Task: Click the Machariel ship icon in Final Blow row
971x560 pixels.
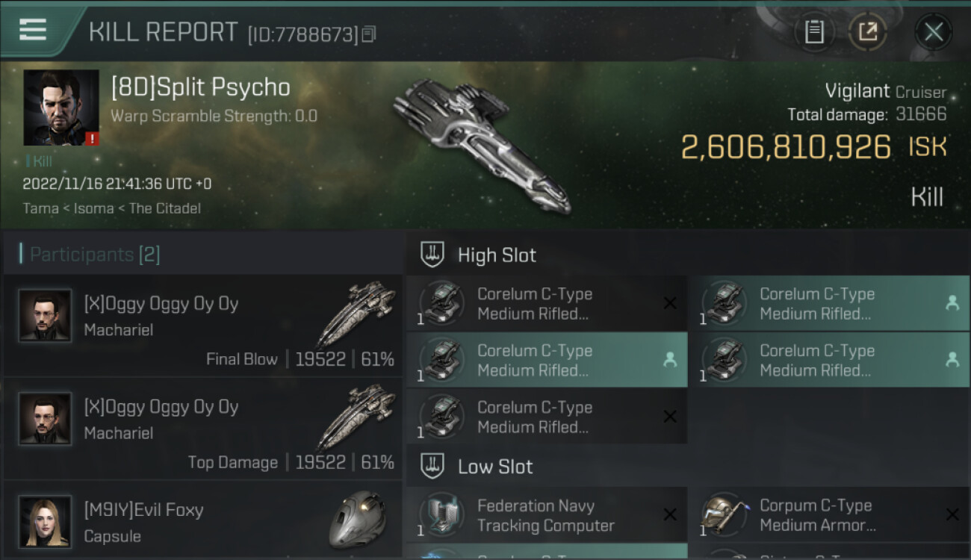Action: (x=356, y=314)
